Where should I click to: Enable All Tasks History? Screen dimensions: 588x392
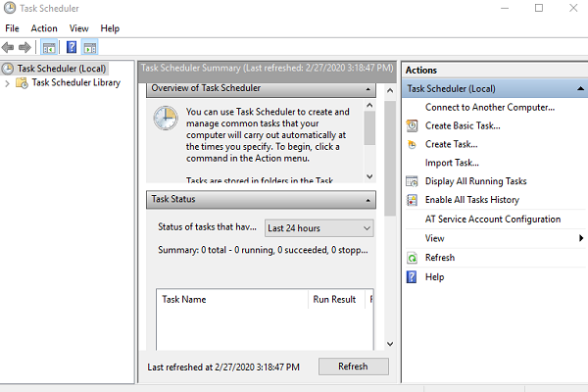point(470,200)
